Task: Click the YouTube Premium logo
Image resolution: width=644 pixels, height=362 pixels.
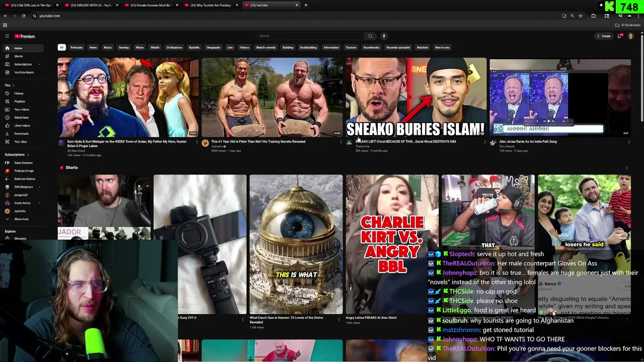Action: tap(25, 36)
